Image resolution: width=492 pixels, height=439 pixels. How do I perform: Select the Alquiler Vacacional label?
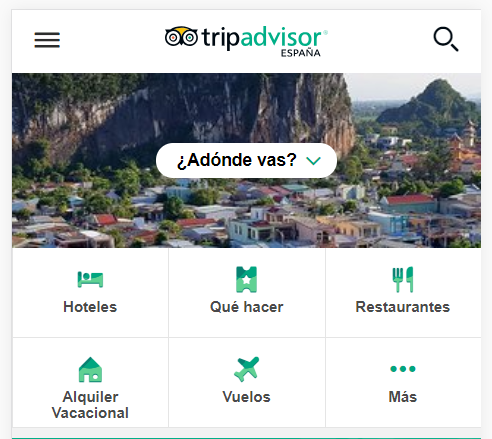tap(90, 405)
